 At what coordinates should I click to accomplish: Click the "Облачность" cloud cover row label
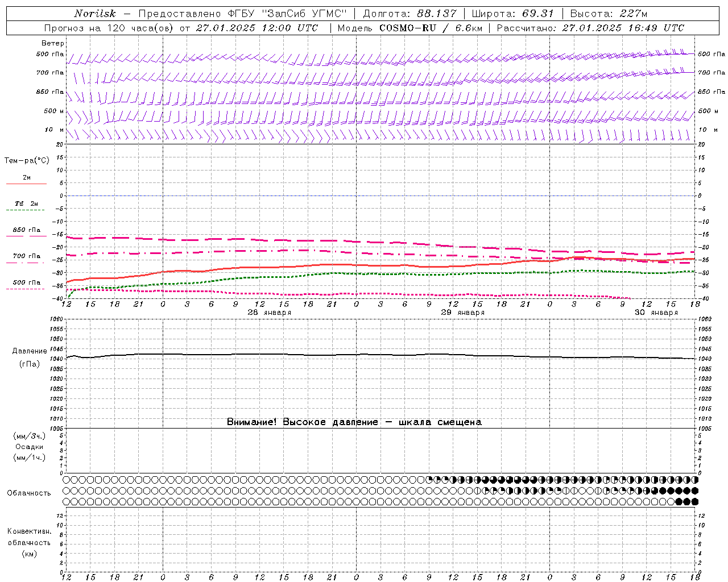(x=29, y=493)
